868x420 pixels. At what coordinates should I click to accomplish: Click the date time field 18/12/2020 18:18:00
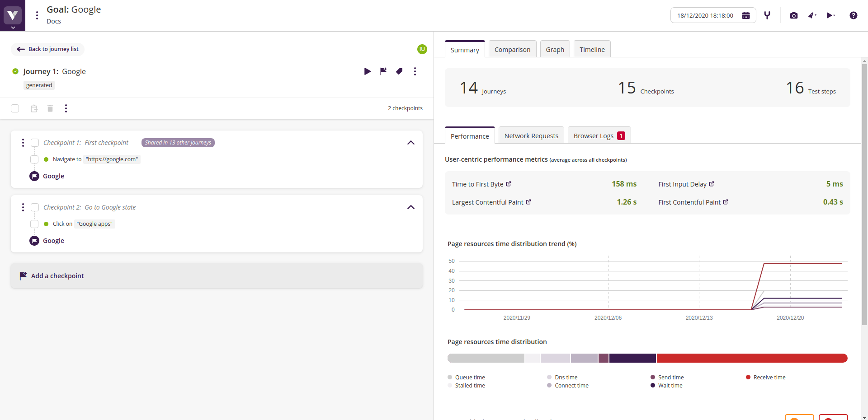click(x=705, y=15)
